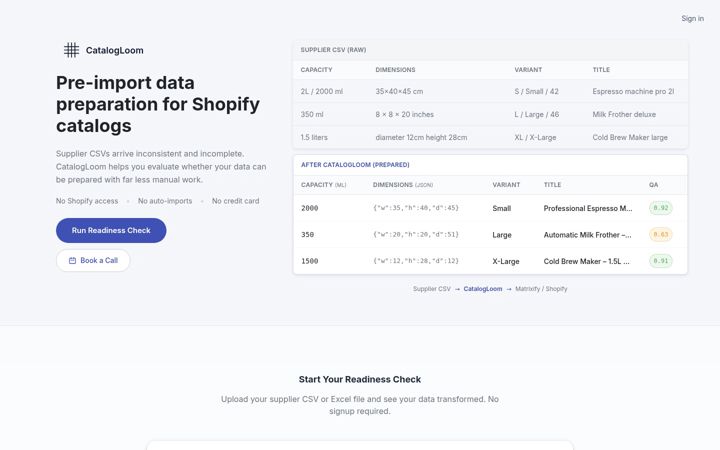Click the 'No credit card' note
Image resolution: width=720 pixels, height=450 pixels.
[236, 201]
